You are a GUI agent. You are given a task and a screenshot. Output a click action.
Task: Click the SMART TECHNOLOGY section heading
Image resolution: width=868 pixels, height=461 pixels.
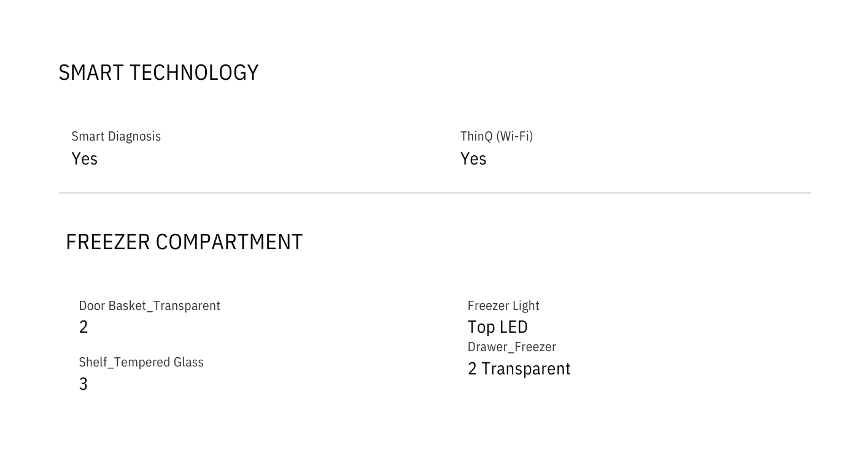[x=158, y=72]
